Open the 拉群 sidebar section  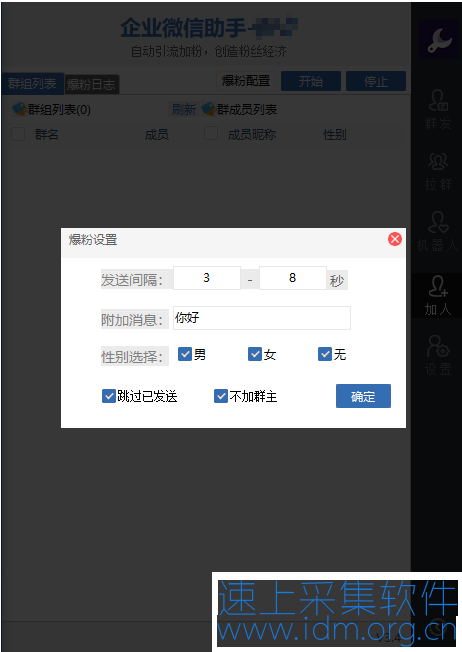pyautogui.click(x=438, y=170)
